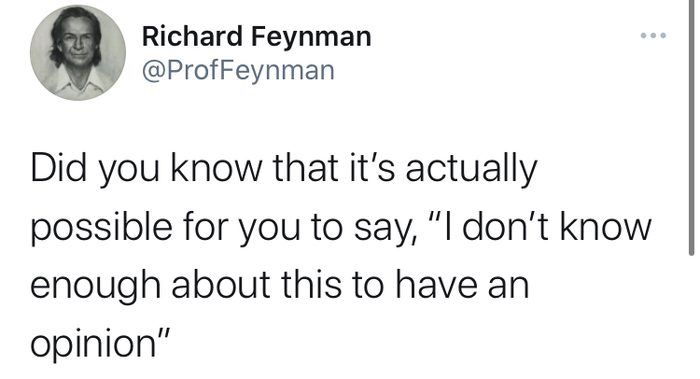Click the word "Did" at tweet start
The width and height of the screenshot is (700, 379).
[58, 167]
